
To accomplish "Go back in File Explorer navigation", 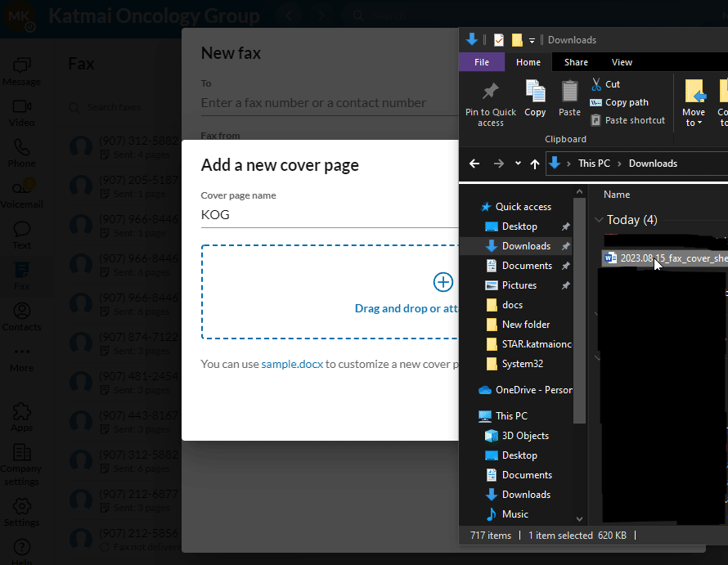I will [x=474, y=164].
